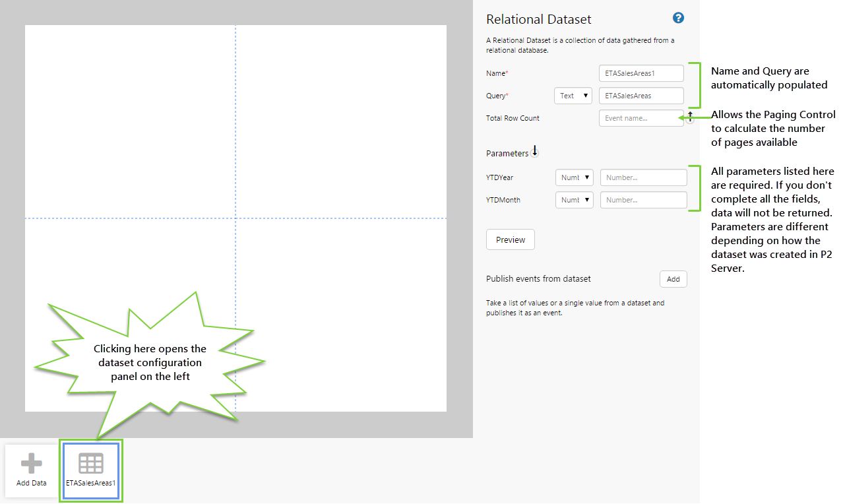Select the top-left canvas grid cell

tap(130, 121)
